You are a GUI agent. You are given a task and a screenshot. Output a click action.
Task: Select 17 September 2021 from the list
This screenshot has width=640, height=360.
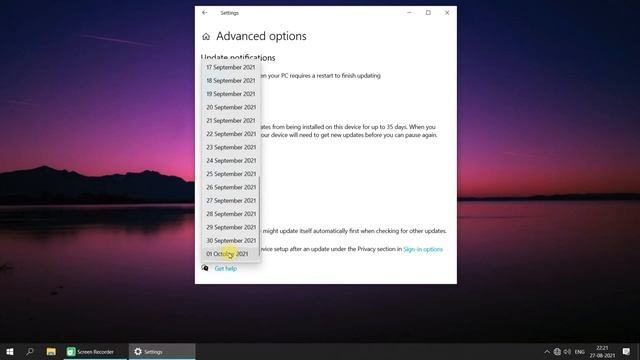[231, 67]
